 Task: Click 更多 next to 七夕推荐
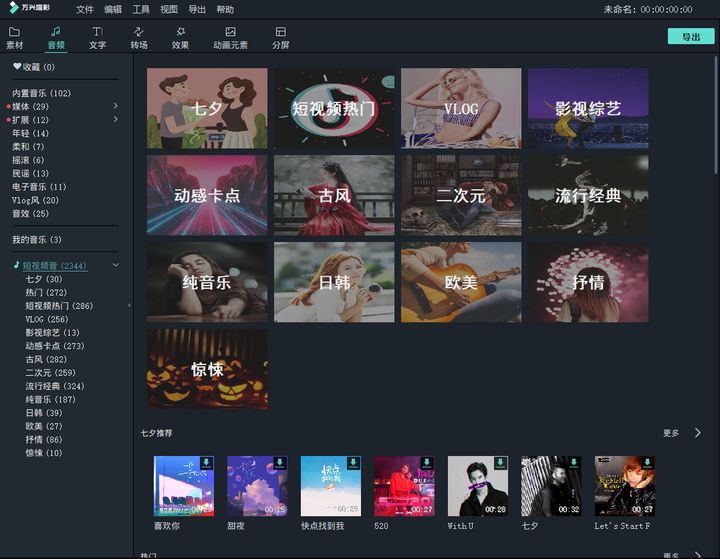pyautogui.click(x=671, y=433)
